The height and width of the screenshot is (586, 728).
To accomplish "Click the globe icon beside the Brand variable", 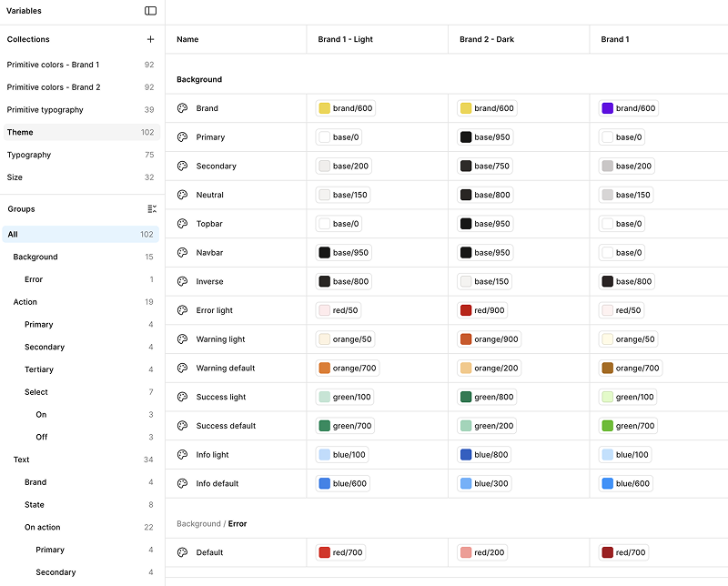I will point(185,107).
